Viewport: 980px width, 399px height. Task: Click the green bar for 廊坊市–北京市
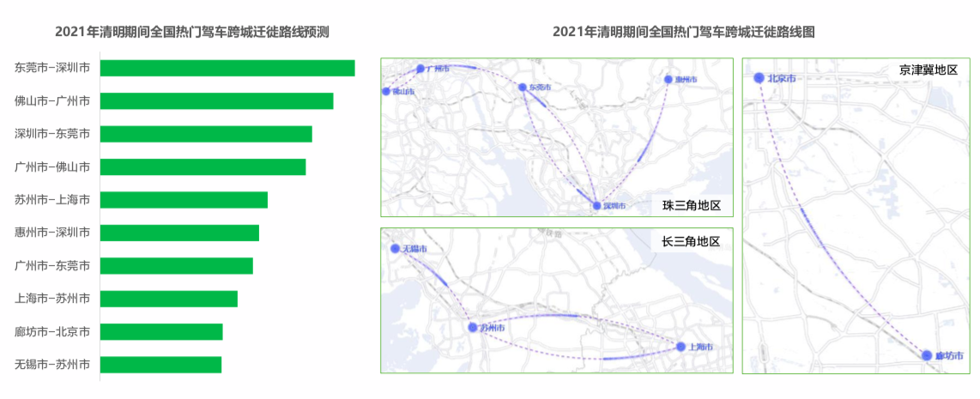(161, 331)
